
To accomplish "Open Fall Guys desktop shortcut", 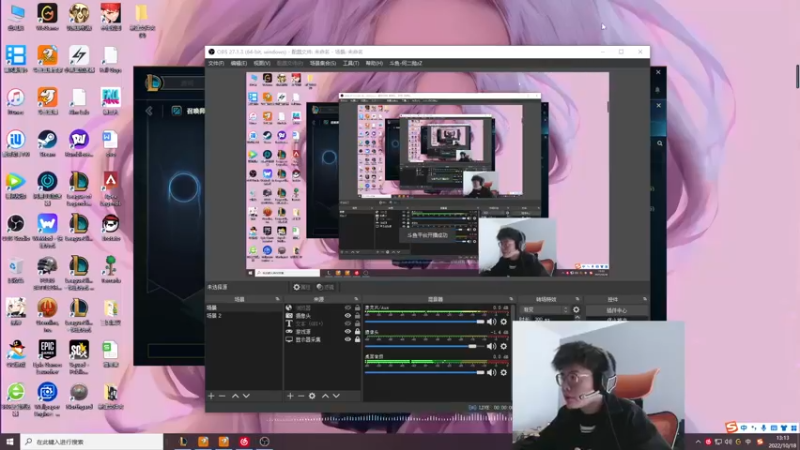I will click(x=110, y=58).
